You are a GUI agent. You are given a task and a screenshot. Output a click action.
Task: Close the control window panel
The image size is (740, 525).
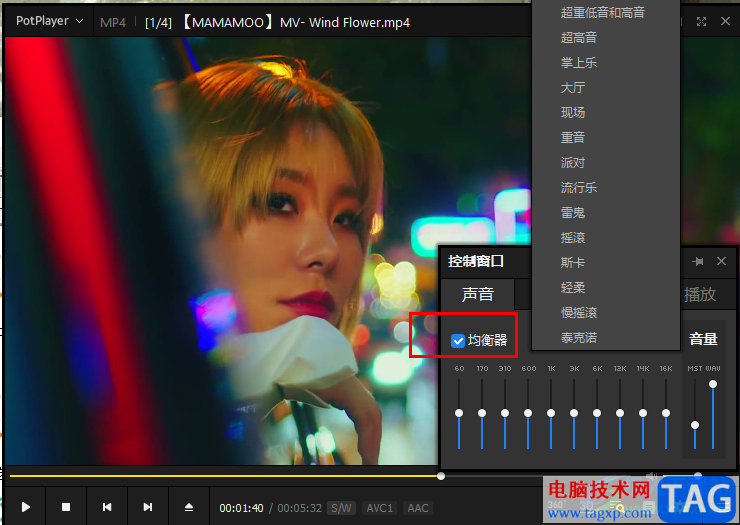[x=721, y=261]
